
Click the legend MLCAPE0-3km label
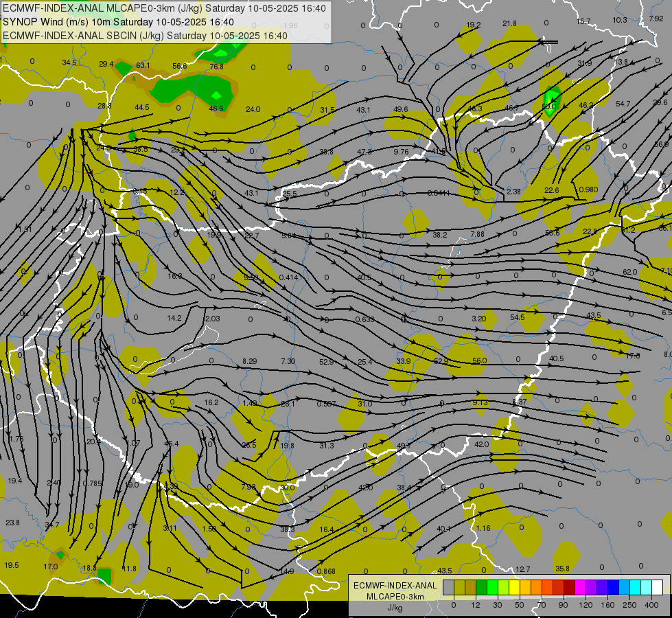pos(395,597)
